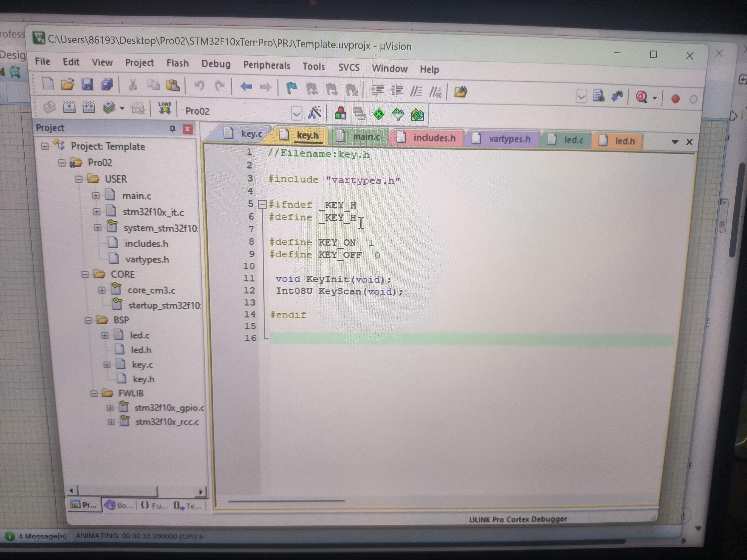Click Manage Run-Time Environment green diamond icon
This screenshot has height=560, width=747.
click(379, 114)
